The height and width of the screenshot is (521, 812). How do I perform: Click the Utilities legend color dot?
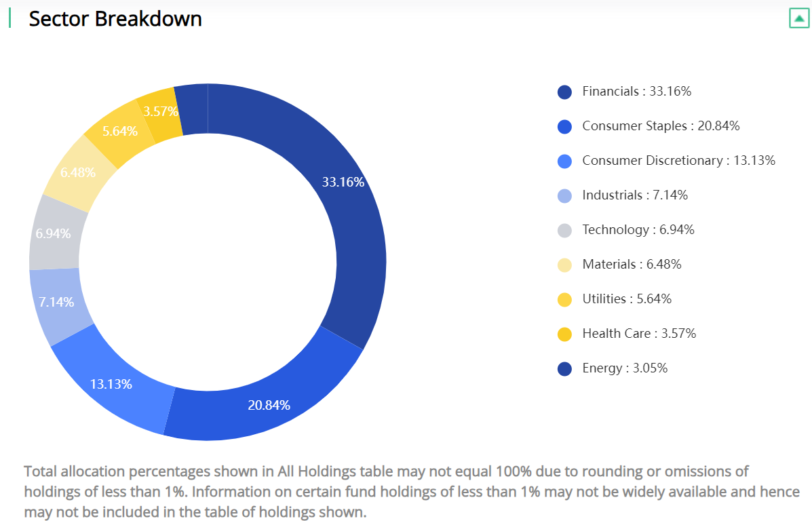[x=564, y=299]
